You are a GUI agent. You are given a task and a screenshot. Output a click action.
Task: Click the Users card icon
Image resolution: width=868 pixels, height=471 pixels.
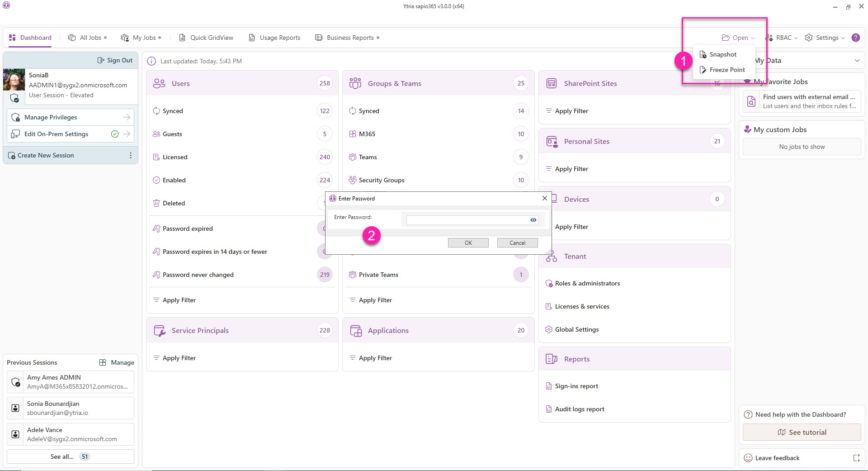[159, 83]
